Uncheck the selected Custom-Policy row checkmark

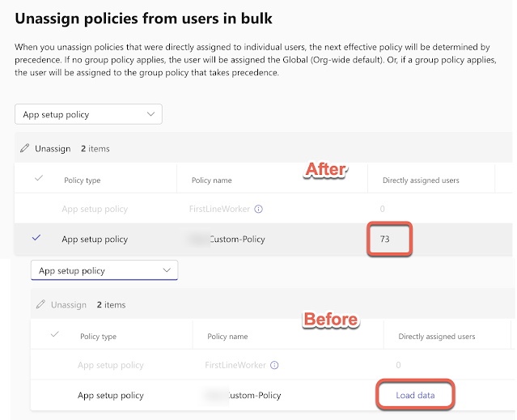(x=36, y=239)
